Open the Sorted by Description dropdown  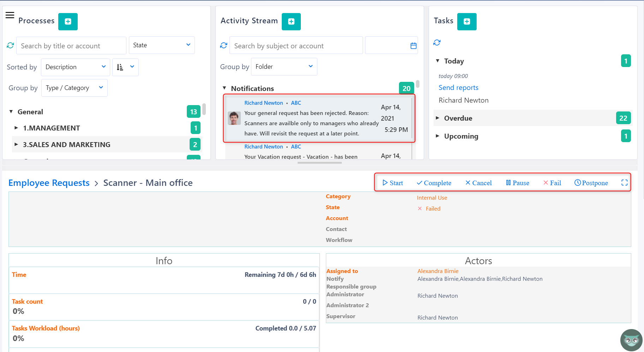[x=75, y=67]
